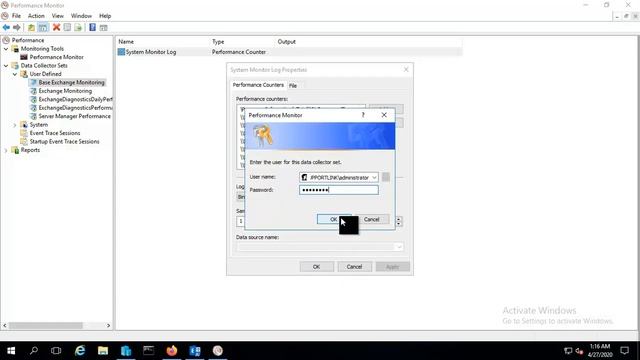Viewport: 640px width, 360px height.
Task: Click the taskbar clock showing 1:16 AM
Action: tap(600, 351)
